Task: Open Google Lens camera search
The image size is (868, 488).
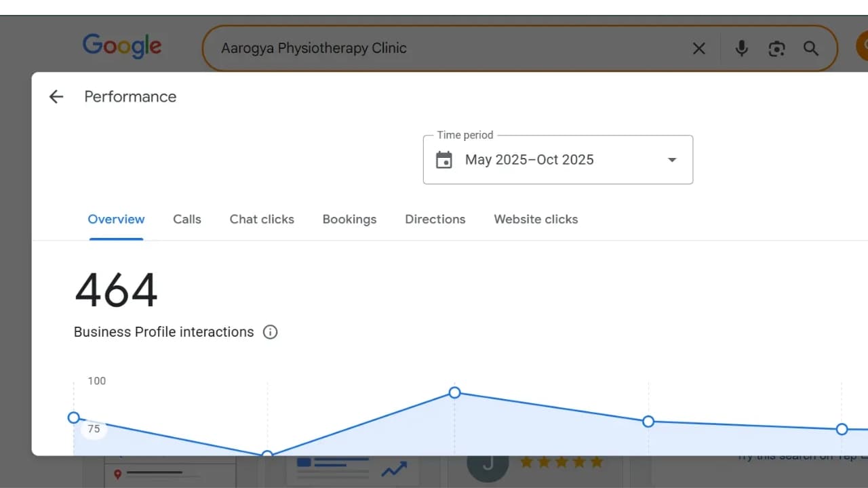Action: (x=776, y=48)
